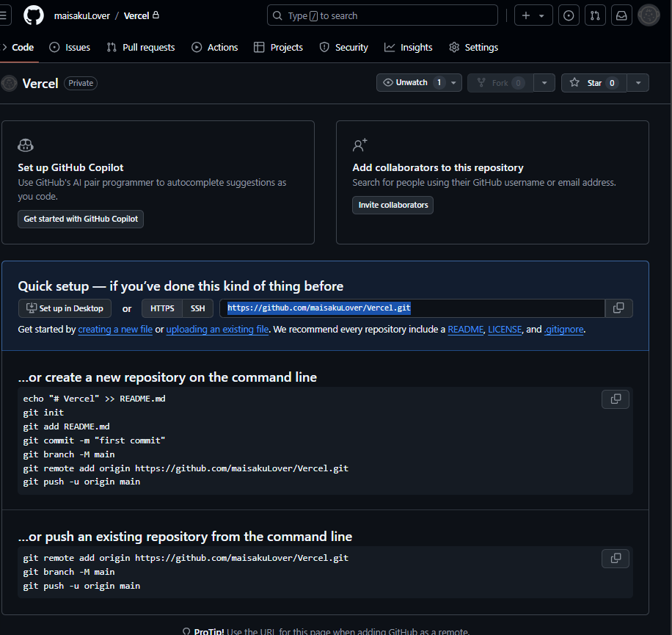Viewport: 672px width, 635px height.
Task: Open the hamburger navigation menu
Action: pos(4,15)
